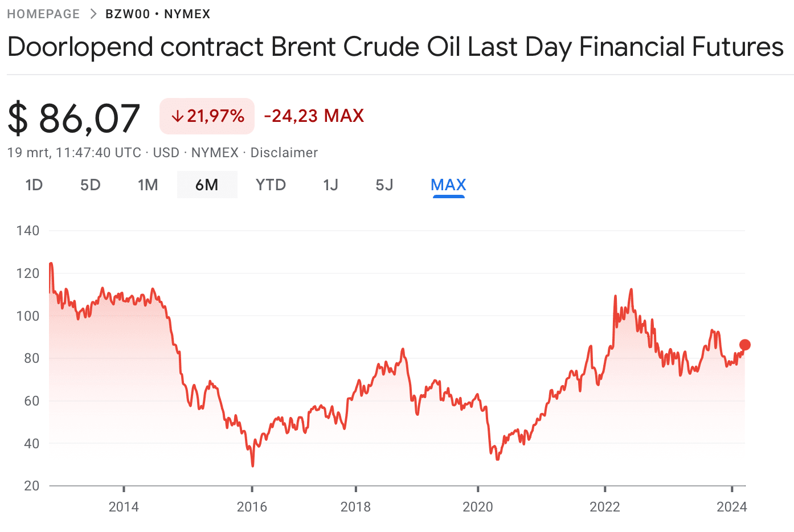Viewport: 794px width, 532px height.
Task: Show the YTD price range
Action: tap(271, 185)
